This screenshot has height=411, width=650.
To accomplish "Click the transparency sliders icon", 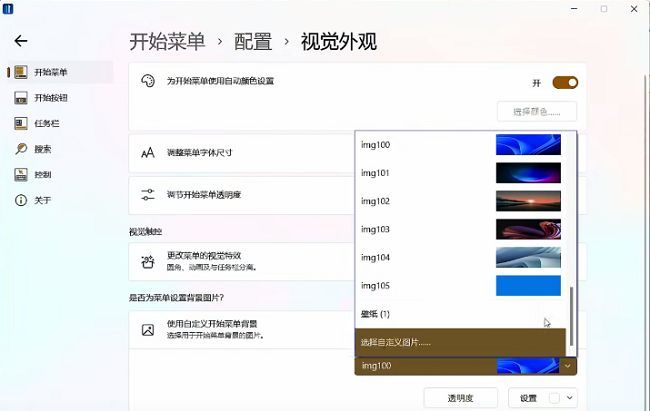I will click(148, 195).
